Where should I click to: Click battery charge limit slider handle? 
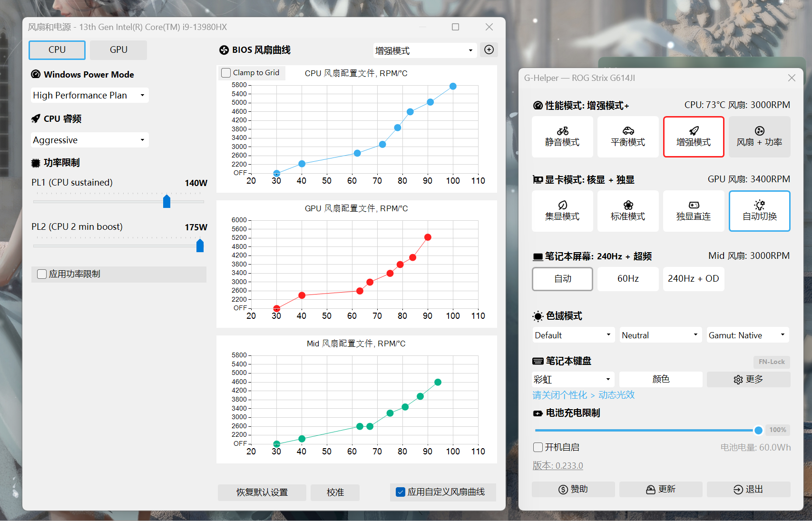[758, 430]
